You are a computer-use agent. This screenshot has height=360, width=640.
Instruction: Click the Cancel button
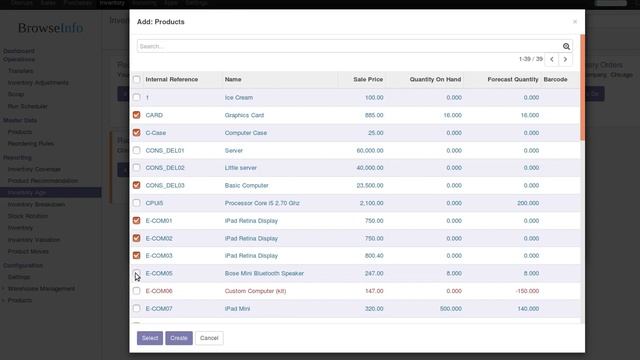(x=209, y=338)
